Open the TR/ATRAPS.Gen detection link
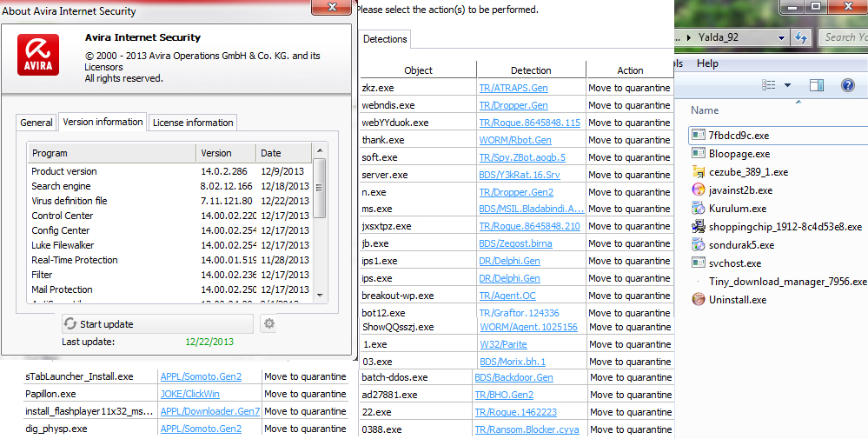Screen dimensions: 868x439 514,88
